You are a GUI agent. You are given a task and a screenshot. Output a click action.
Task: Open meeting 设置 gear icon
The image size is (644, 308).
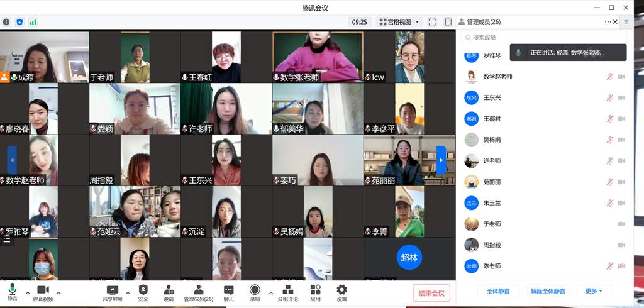pyautogui.click(x=341, y=290)
